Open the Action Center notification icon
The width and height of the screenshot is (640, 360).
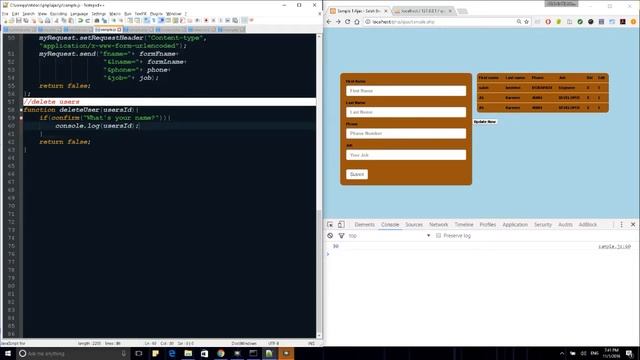(630, 353)
